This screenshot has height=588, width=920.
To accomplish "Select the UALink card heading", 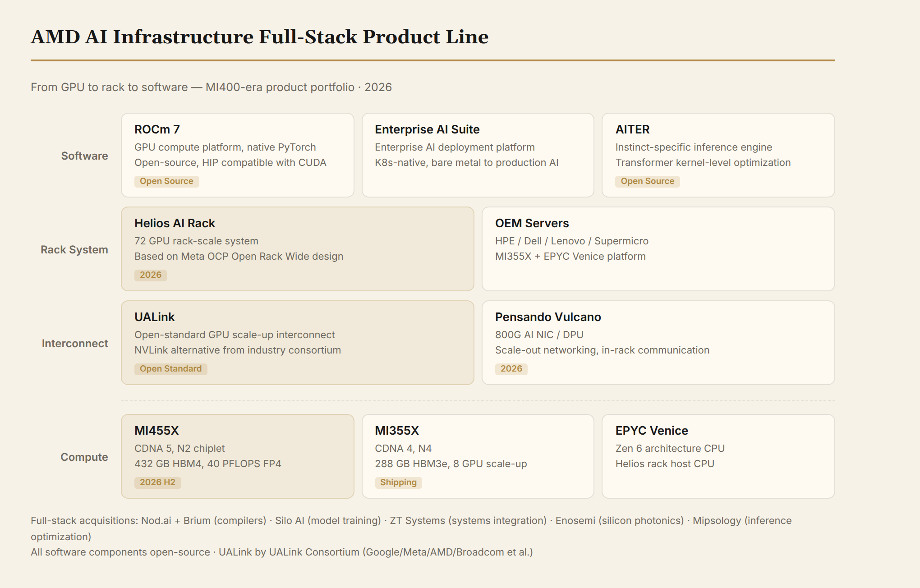I will tap(154, 317).
